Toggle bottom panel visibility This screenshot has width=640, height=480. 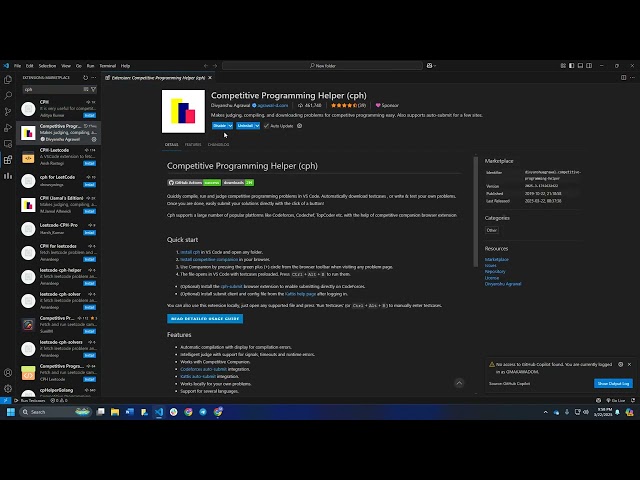580,66
